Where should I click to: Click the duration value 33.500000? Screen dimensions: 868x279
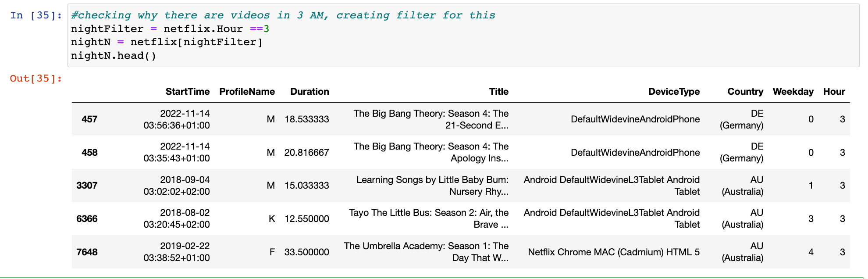(306, 252)
